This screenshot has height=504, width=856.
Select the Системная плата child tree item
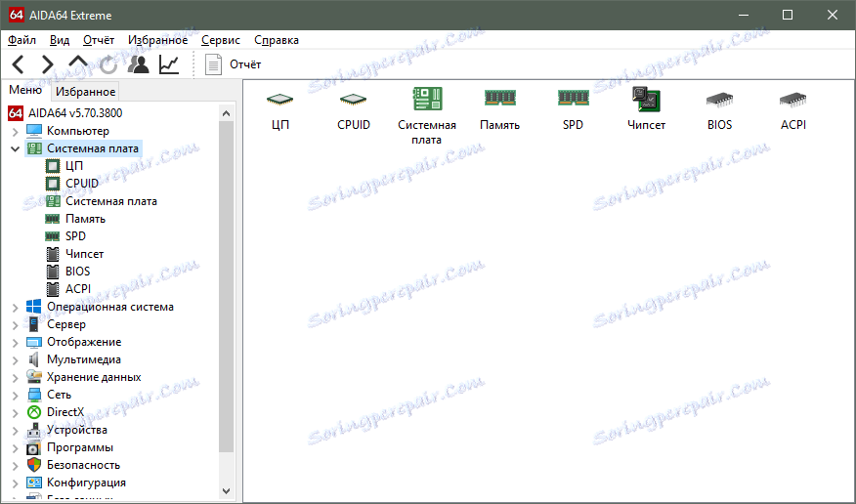pos(111,201)
